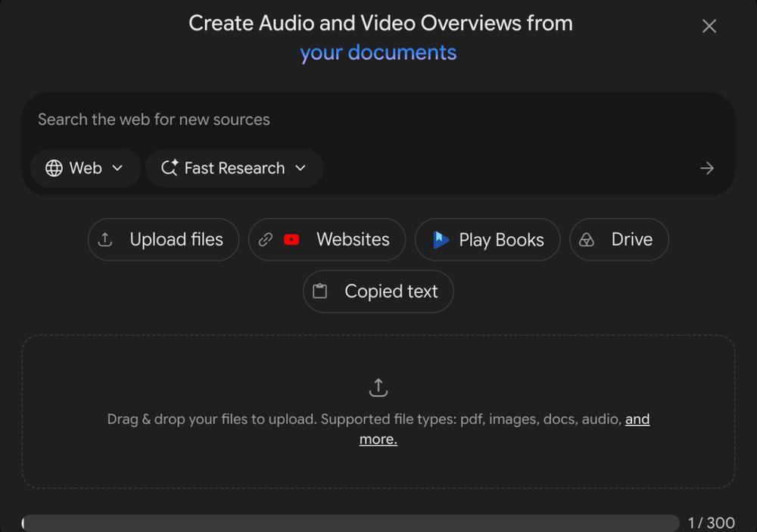Viewport: 757px width, 532px height.
Task: Click the drag & drop instruction text
Action: coord(378,428)
